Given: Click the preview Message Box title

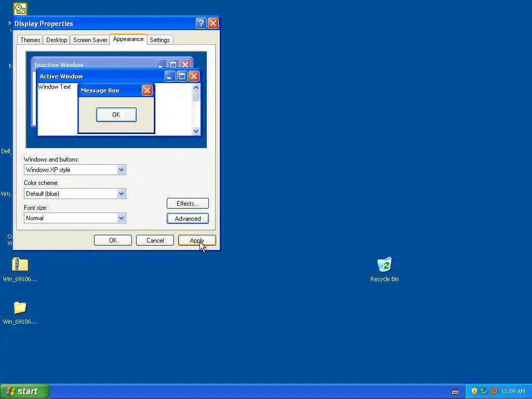Looking at the screenshot, I should click(x=100, y=90).
